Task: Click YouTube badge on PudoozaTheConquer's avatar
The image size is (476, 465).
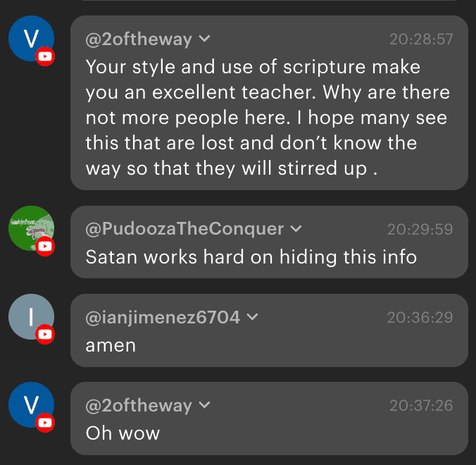Action: pyautogui.click(x=46, y=247)
